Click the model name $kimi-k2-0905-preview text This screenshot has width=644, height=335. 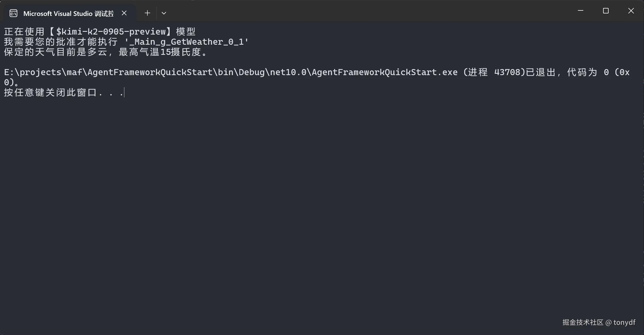111,32
